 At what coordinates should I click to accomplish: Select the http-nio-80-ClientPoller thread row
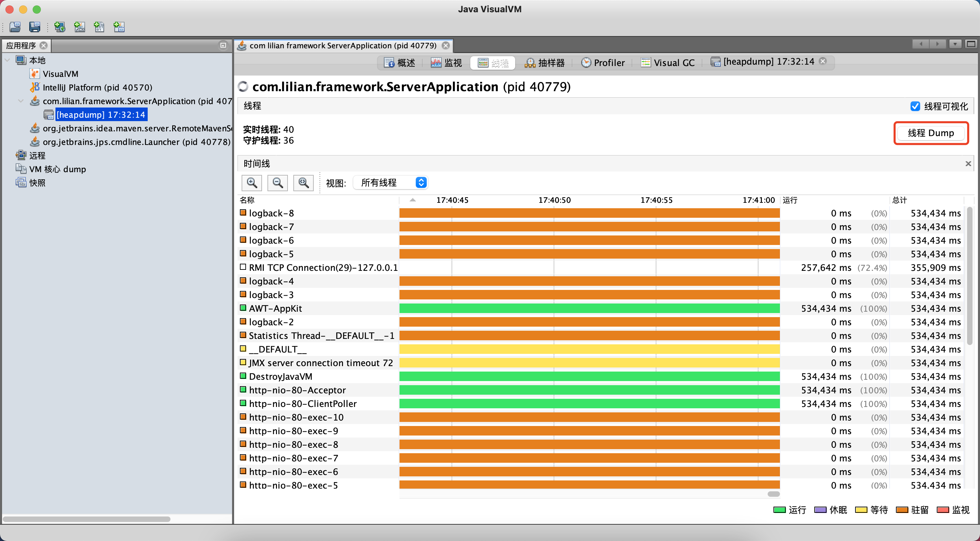coord(601,404)
